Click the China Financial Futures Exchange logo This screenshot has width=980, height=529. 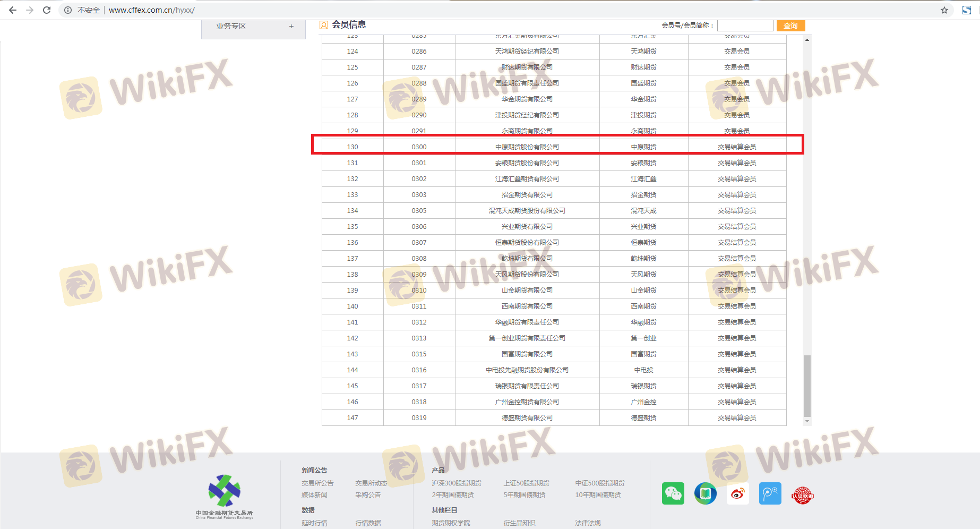pos(225,496)
